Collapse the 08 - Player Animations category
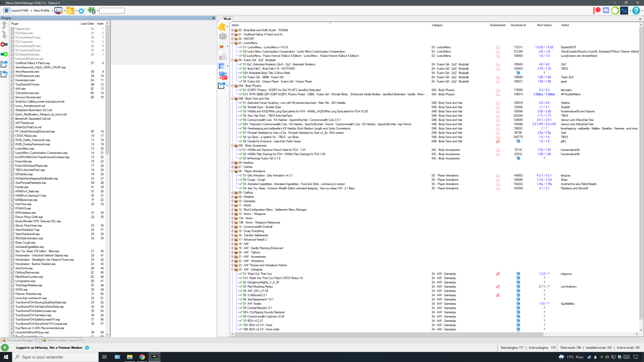The image size is (644, 362). point(232,171)
